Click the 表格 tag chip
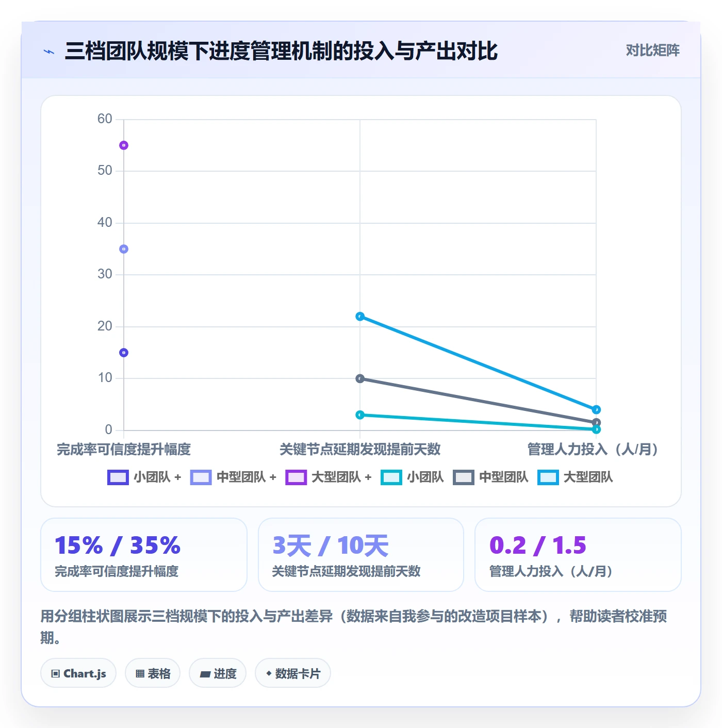This screenshot has height=728, width=722. pyautogui.click(x=153, y=673)
